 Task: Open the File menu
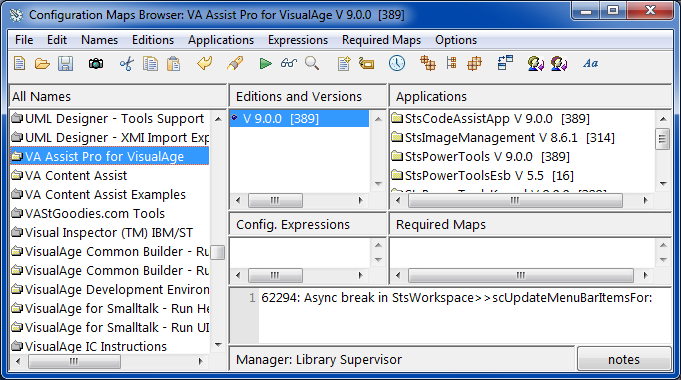click(x=24, y=40)
